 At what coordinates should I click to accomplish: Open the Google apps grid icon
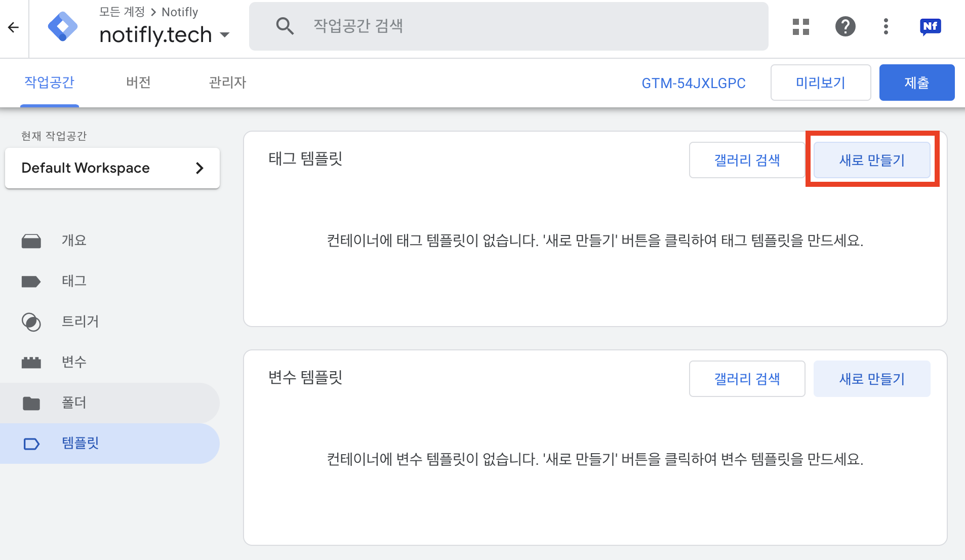click(800, 26)
